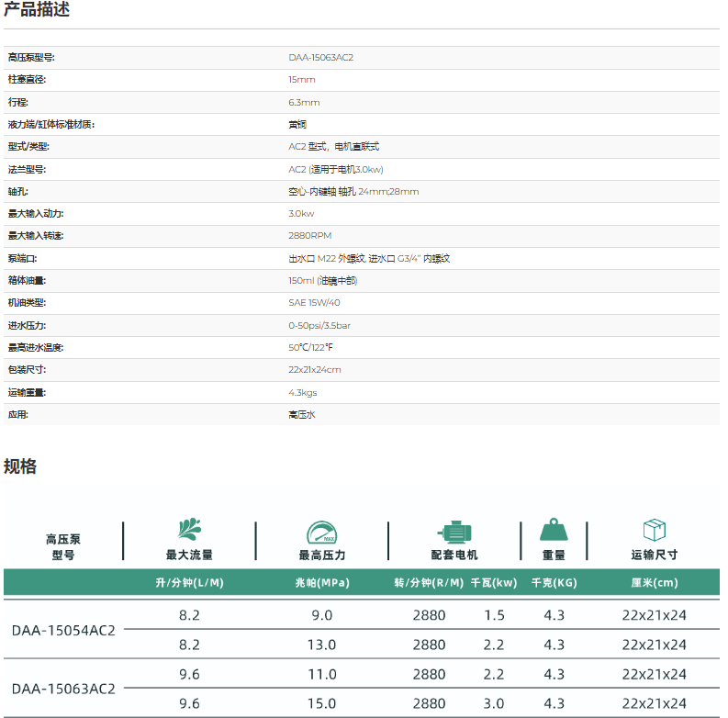Click the 轴孔 shaft hole value text
This screenshot has height=718, width=728.
click(x=353, y=192)
